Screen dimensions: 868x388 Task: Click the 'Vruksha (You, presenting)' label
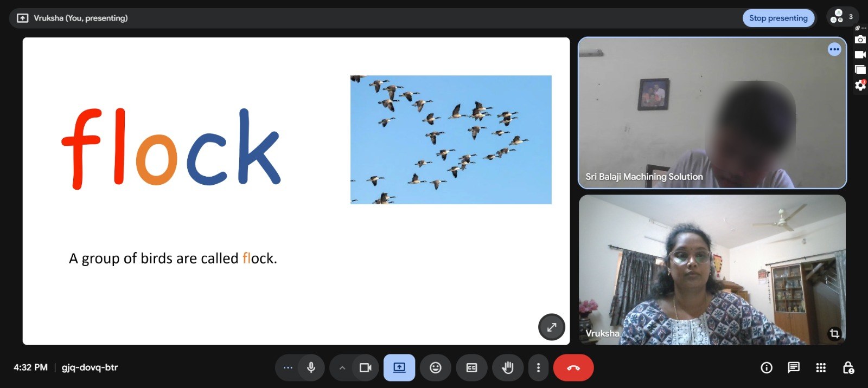click(81, 18)
